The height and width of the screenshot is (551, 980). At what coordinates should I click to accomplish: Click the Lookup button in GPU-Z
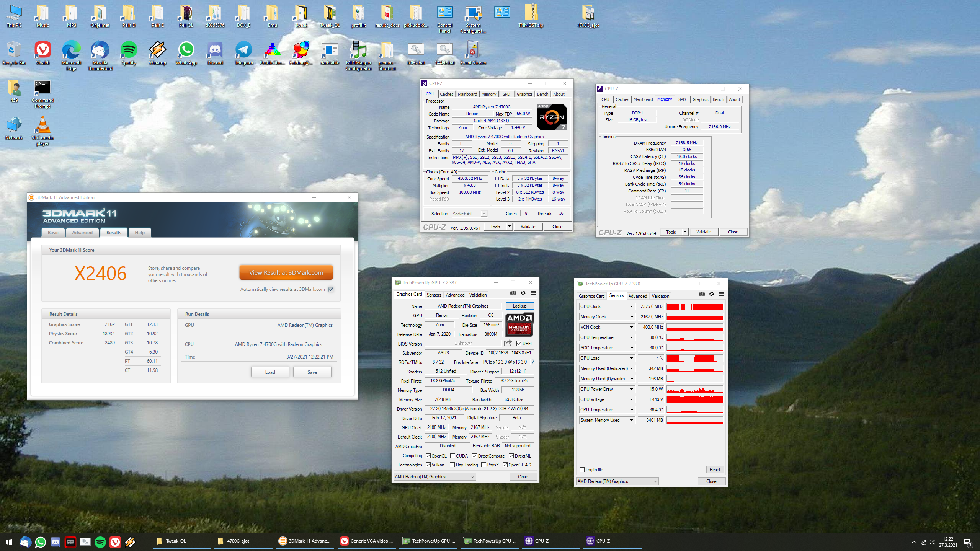(519, 306)
